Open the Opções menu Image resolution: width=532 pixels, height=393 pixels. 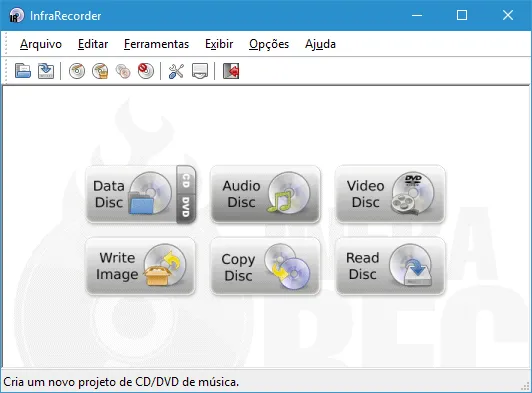269,44
